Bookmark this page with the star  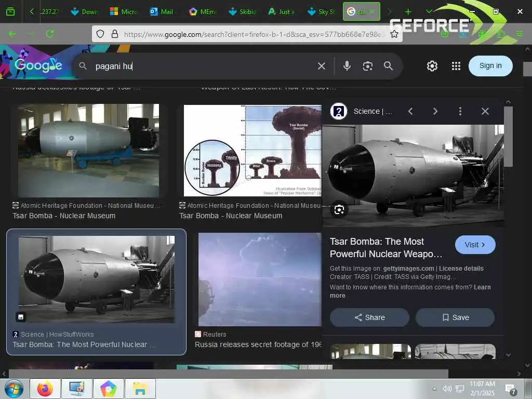point(394,34)
